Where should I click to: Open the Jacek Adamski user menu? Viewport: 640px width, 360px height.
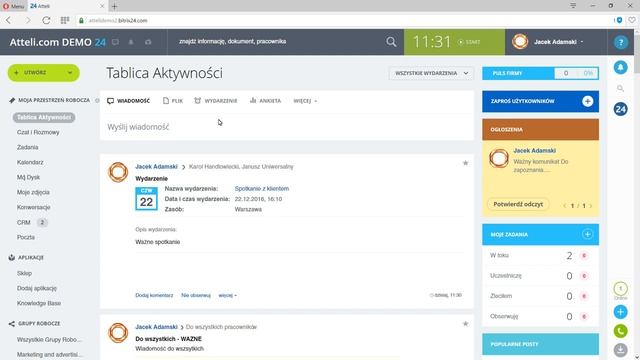point(549,42)
